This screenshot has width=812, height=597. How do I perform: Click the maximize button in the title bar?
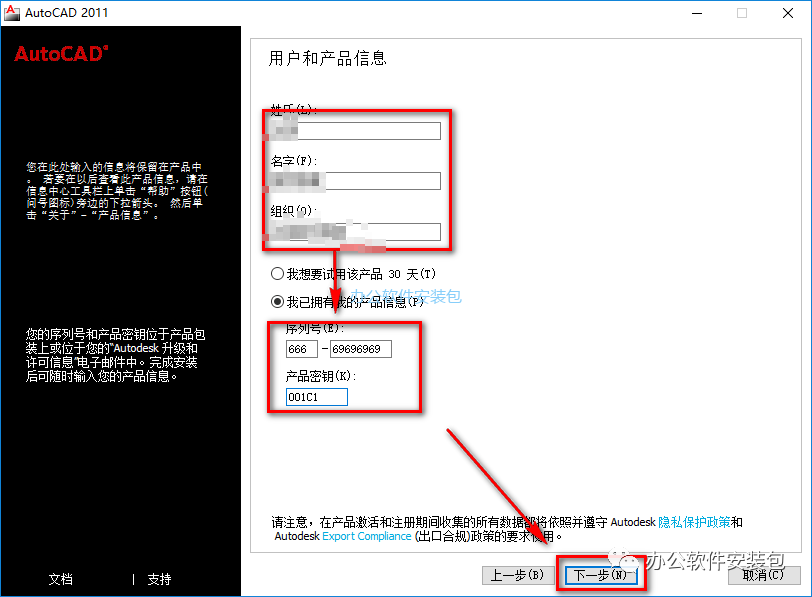coord(740,14)
